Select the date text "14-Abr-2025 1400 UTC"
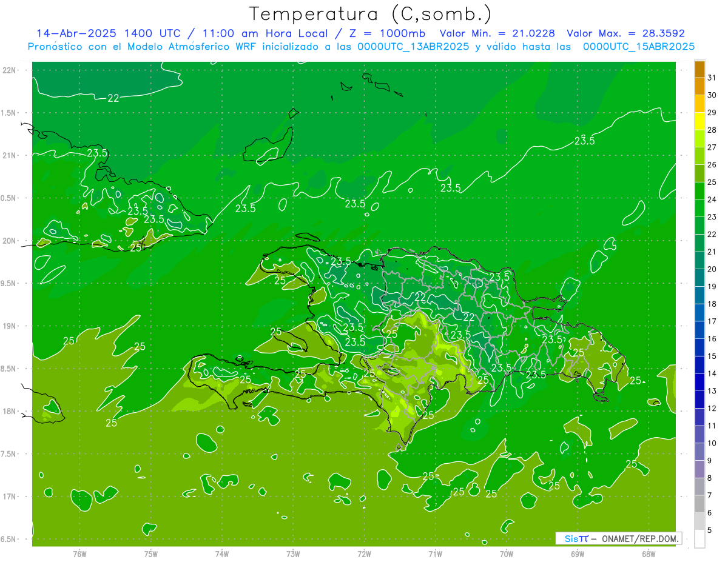The height and width of the screenshot is (562, 728). [x=108, y=33]
